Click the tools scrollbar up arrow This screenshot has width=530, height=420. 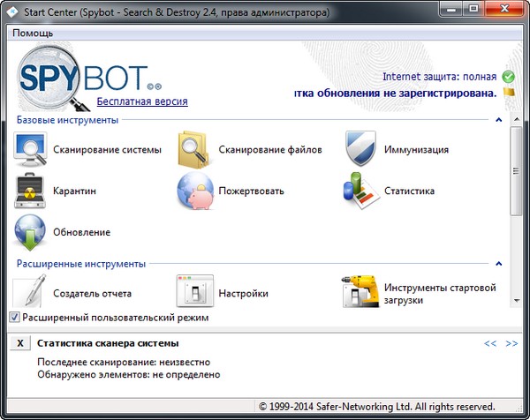[517, 119]
